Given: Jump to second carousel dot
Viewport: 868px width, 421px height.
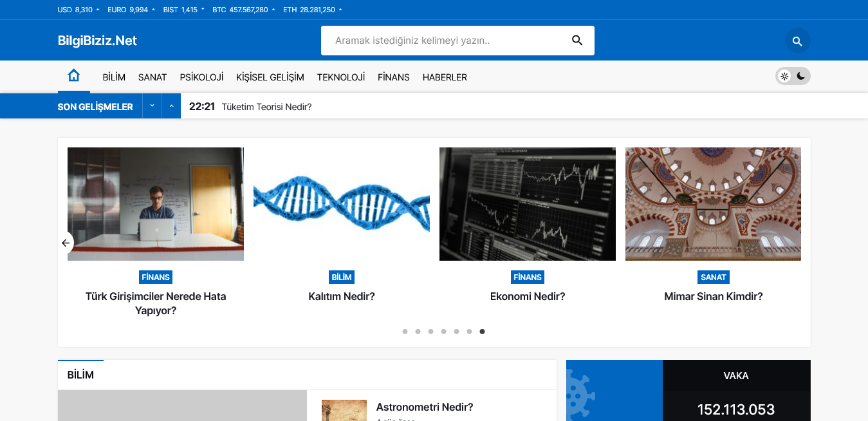Looking at the screenshot, I should click(418, 332).
